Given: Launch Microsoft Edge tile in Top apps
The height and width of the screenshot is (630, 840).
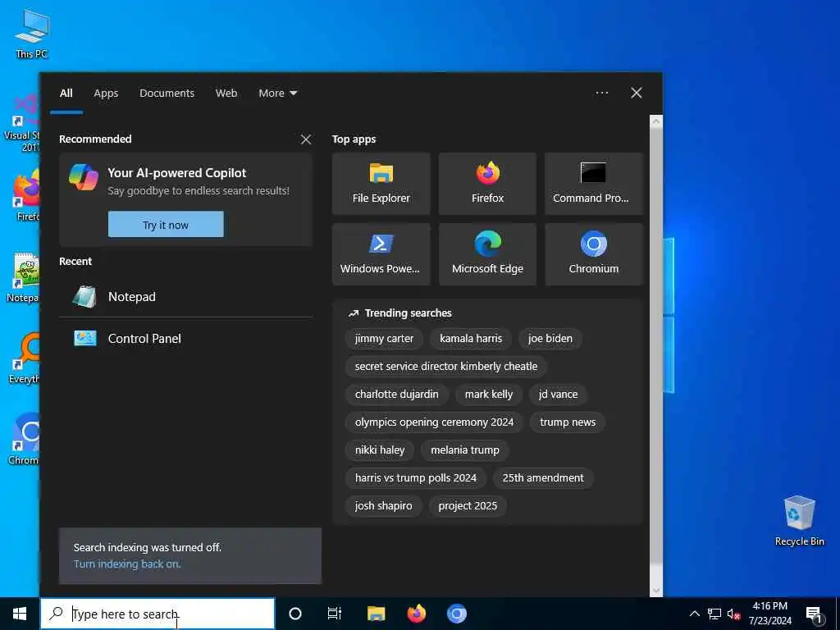Looking at the screenshot, I should [487, 254].
